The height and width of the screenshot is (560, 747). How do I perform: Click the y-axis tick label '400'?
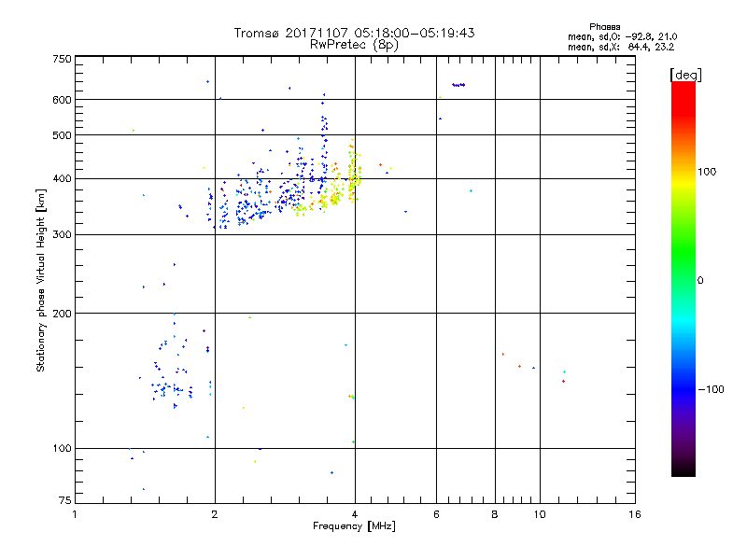click(62, 179)
